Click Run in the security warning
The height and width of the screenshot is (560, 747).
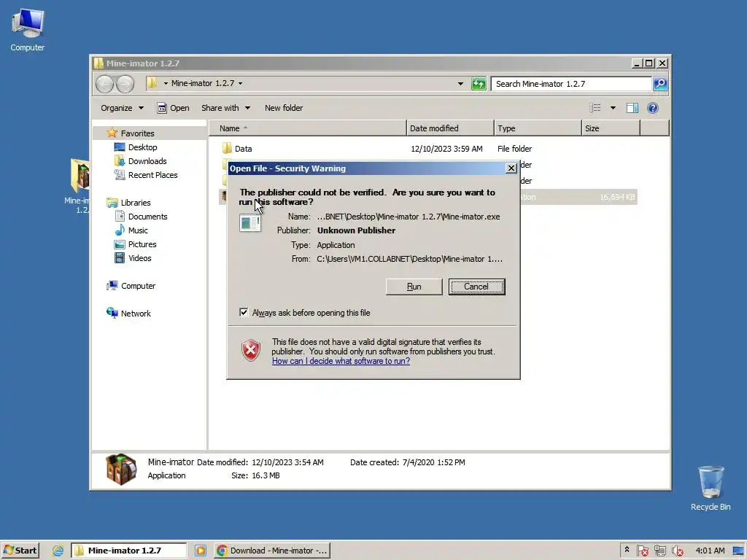[x=414, y=287]
